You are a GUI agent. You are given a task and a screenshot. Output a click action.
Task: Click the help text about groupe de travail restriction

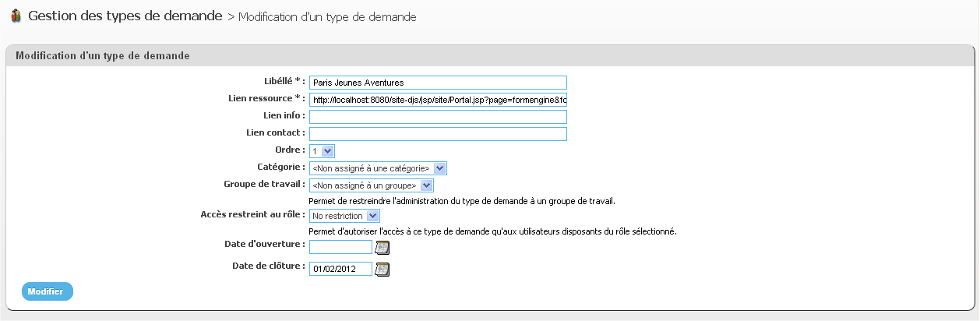click(463, 201)
